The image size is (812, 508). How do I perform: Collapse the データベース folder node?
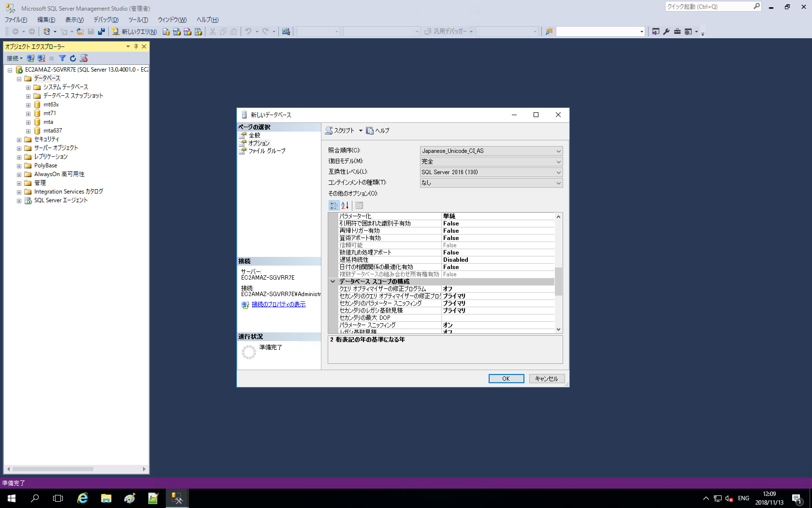coord(19,79)
